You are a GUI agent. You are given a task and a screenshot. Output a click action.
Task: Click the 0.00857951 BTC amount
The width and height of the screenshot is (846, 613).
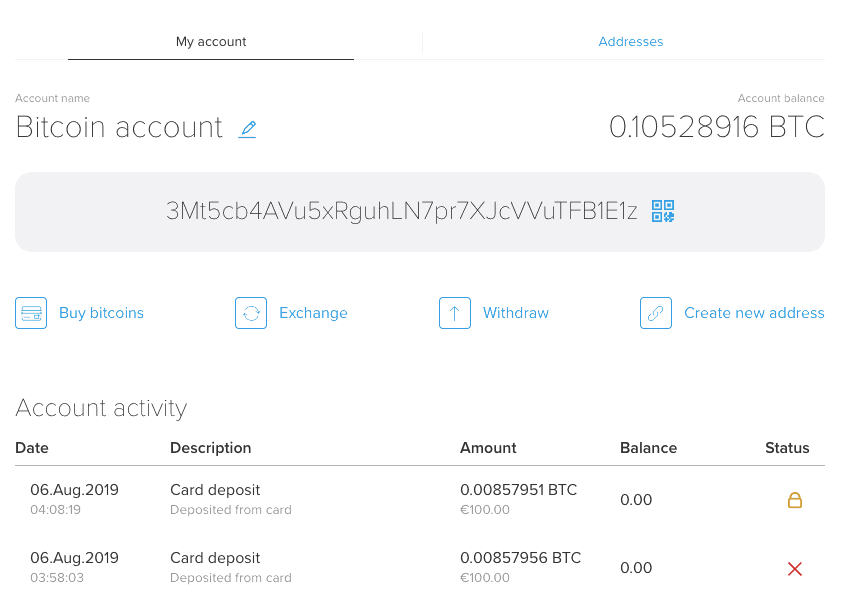pos(518,490)
